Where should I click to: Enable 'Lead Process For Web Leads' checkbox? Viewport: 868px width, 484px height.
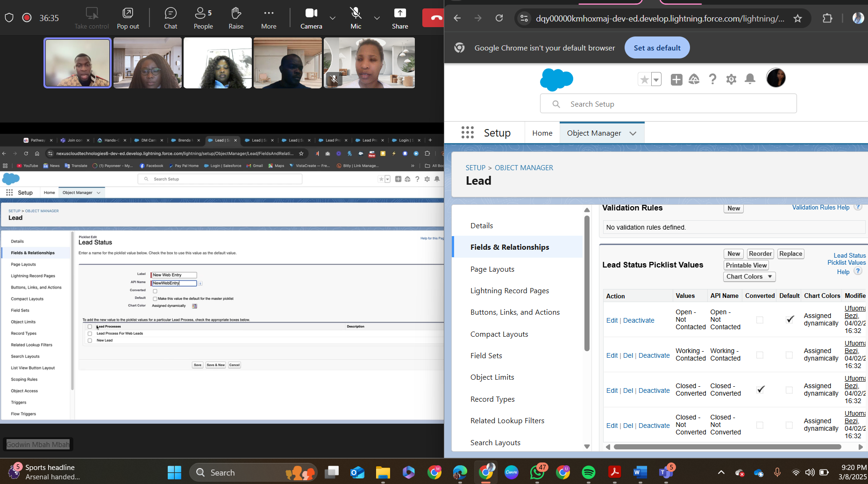pyautogui.click(x=90, y=333)
